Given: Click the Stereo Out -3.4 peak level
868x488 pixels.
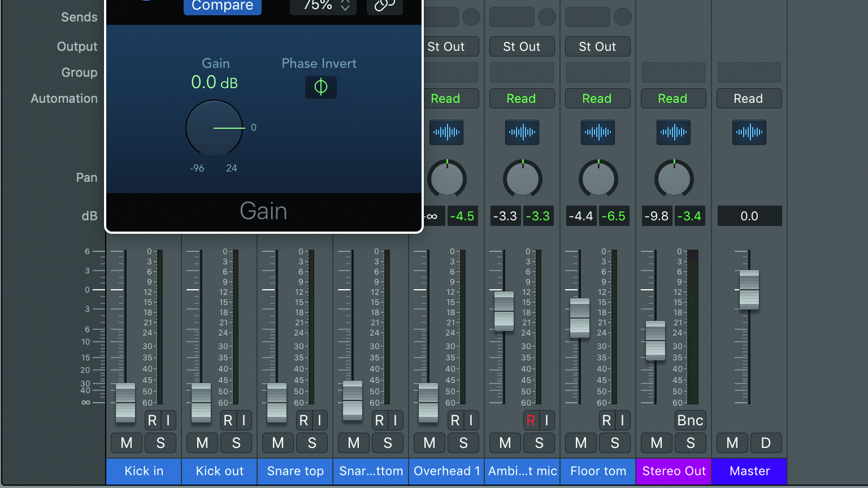Looking at the screenshot, I should [x=689, y=216].
